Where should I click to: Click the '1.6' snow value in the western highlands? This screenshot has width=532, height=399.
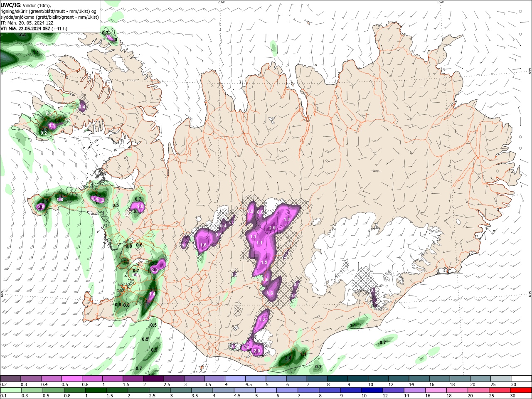click(203, 245)
